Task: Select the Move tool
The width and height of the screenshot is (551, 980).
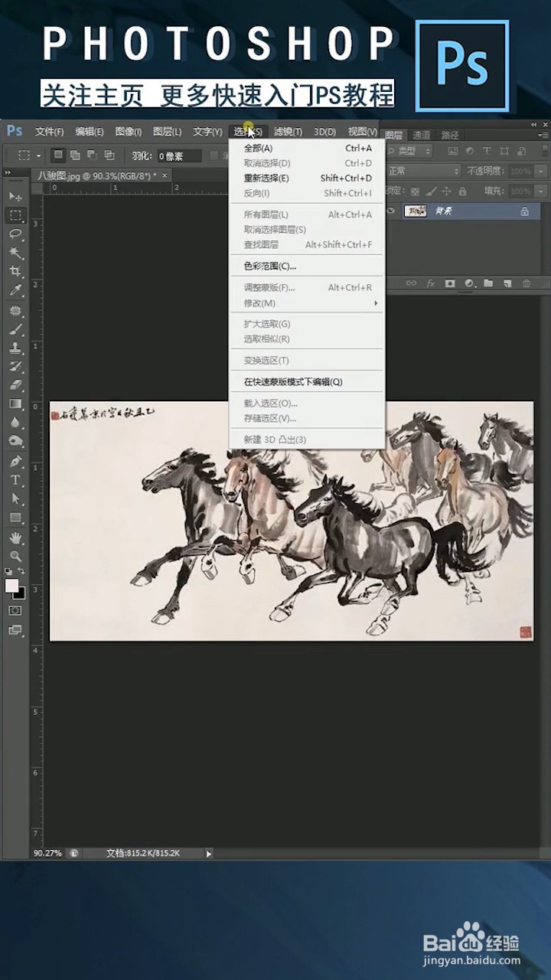Action: [15, 198]
